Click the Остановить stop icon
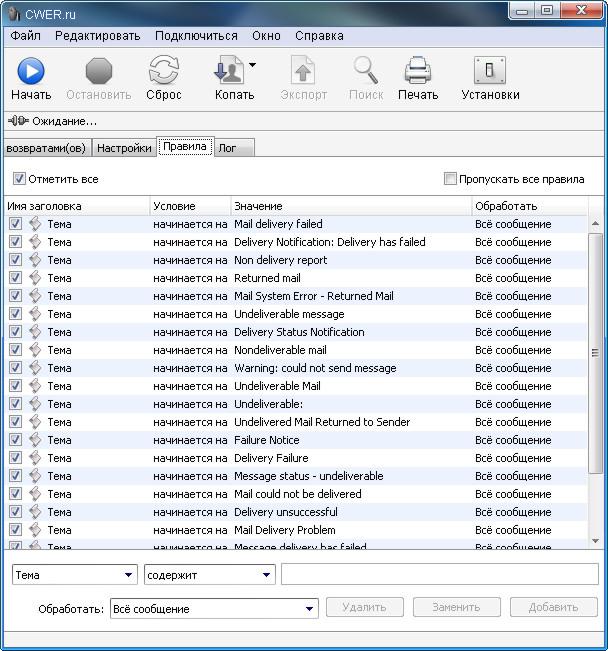 pos(98,71)
